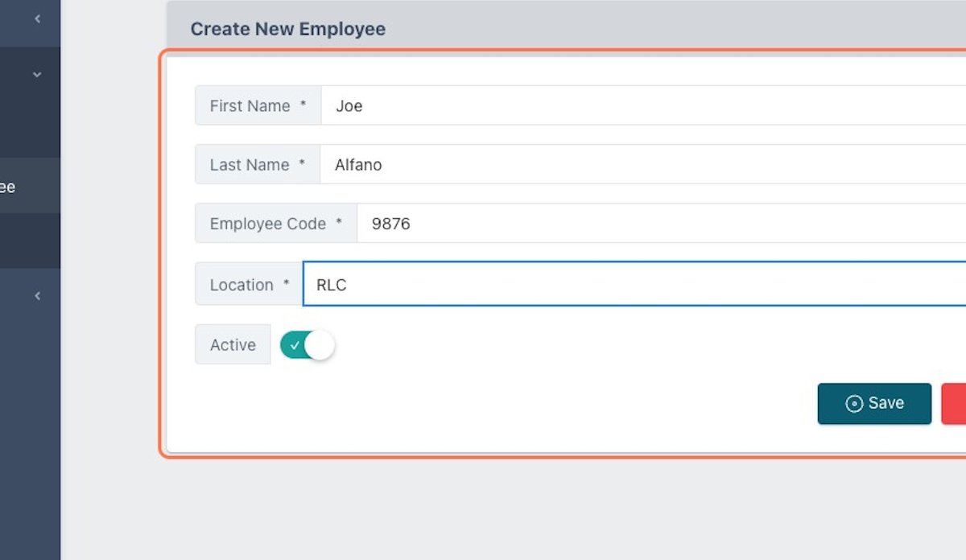Click the checkmark on the Active toggle
966x560 pixels.
tap(295, 345)
